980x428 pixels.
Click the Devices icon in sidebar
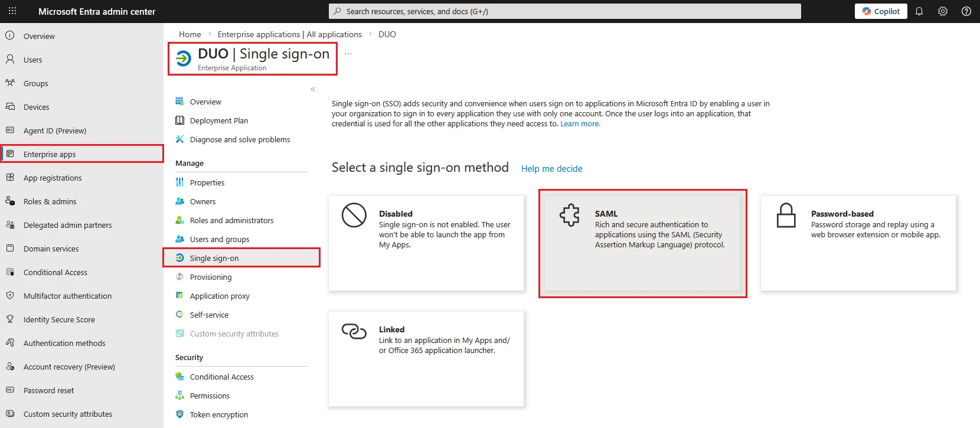[10, 106]
